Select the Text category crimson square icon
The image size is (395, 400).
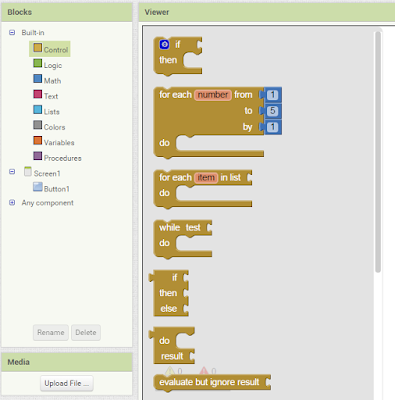(x=38, y=94)
